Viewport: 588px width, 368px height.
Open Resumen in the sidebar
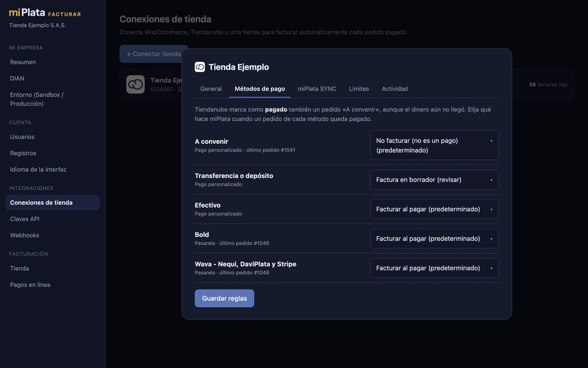click(x=53, y=62)
